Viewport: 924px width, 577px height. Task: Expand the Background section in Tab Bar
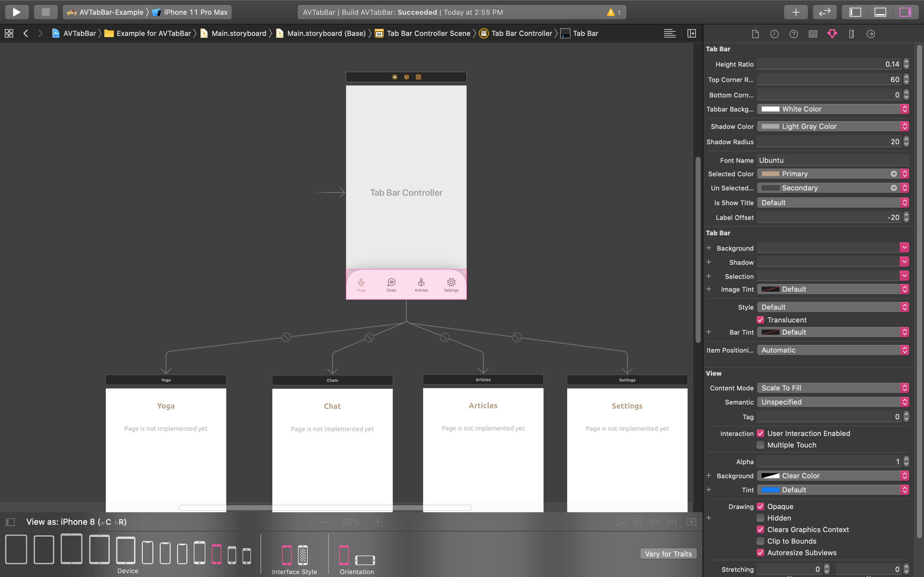[x=709, y=248]
